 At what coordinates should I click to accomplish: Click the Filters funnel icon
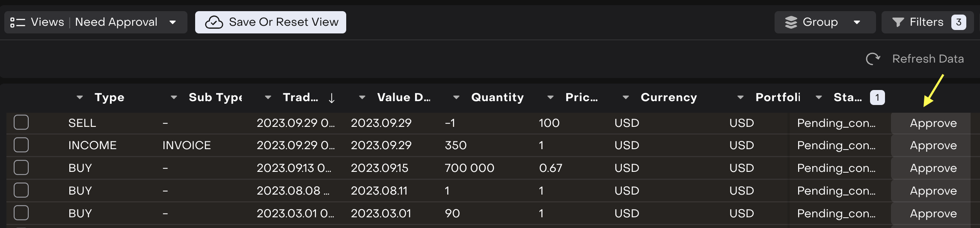(x=898, y=22)
